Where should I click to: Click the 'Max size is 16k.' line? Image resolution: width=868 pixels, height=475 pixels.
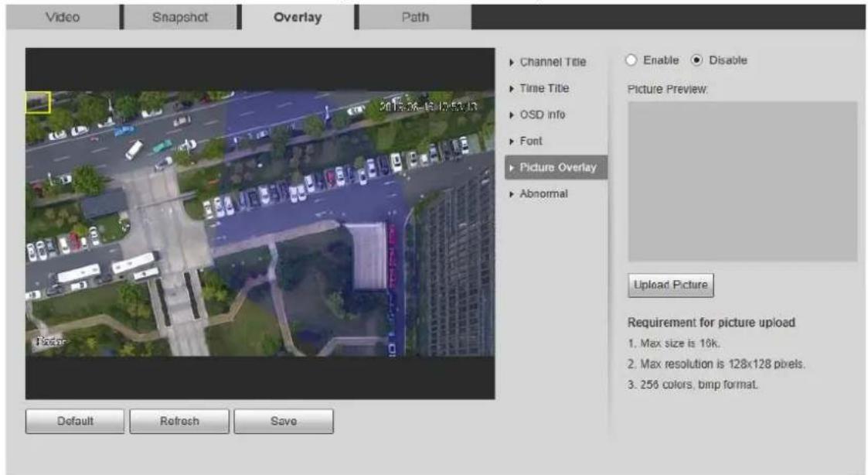tap(674, 343)
